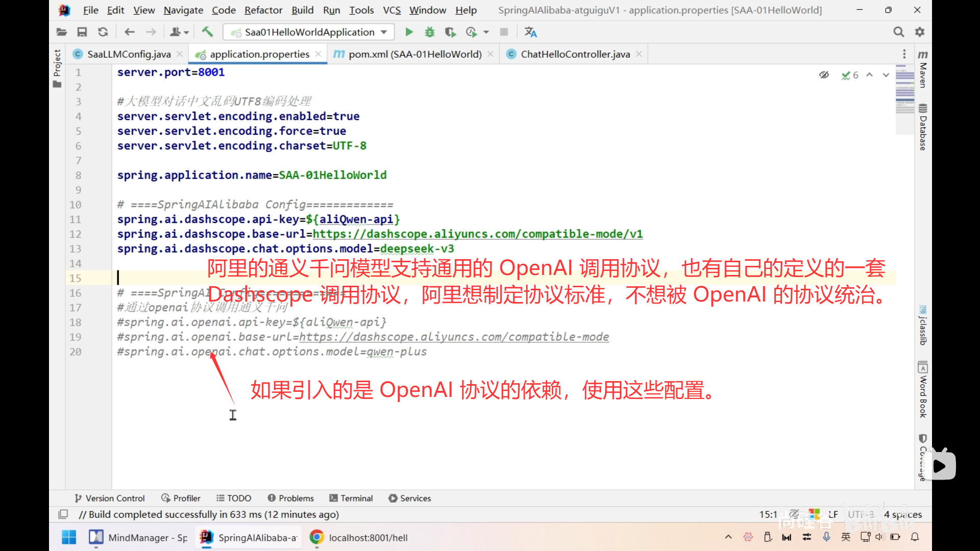The image size is (980, 551).
Task: Click the Build project hammer icon
Action: tap(207, 32)
